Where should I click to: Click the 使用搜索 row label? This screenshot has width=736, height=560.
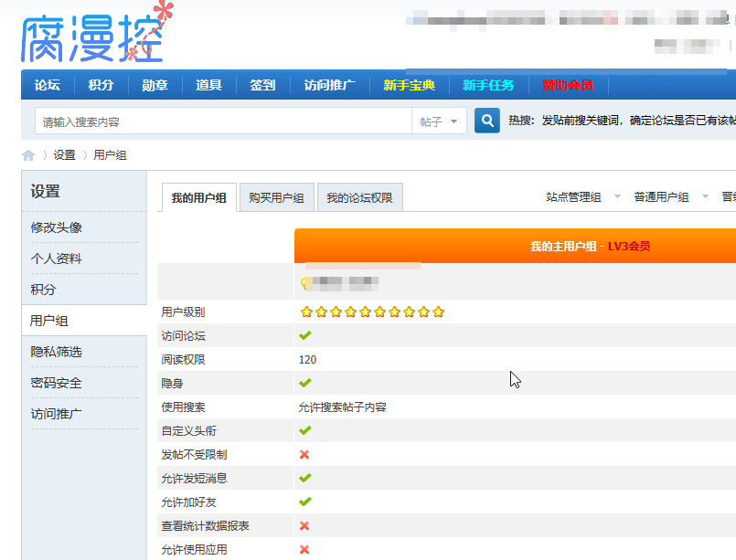(x=183, y=407)
